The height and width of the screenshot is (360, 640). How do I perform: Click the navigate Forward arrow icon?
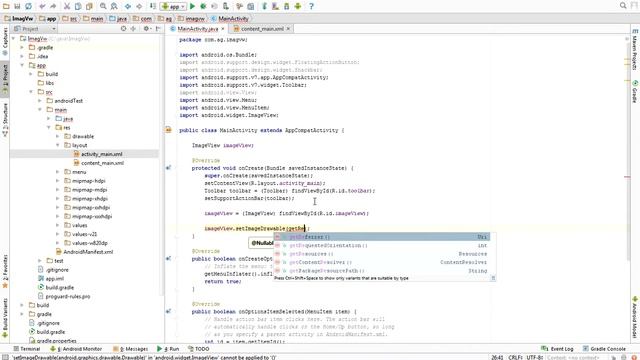[x=139, y=6]
